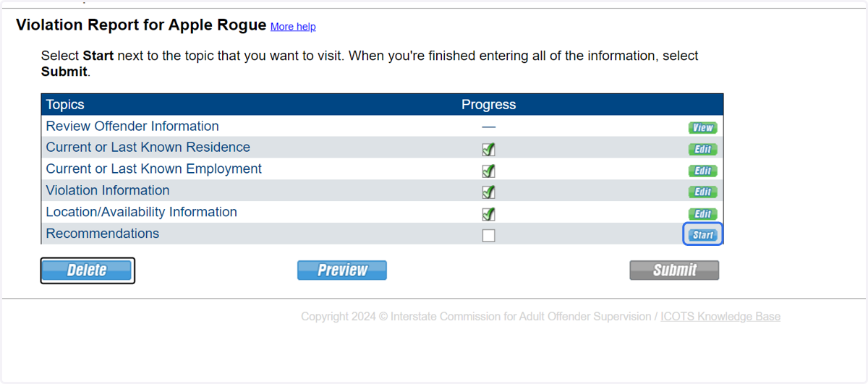Toggle the Recommendations progress checkbox
Viewport: 868px width, 384px height.
tap(489, 235)
